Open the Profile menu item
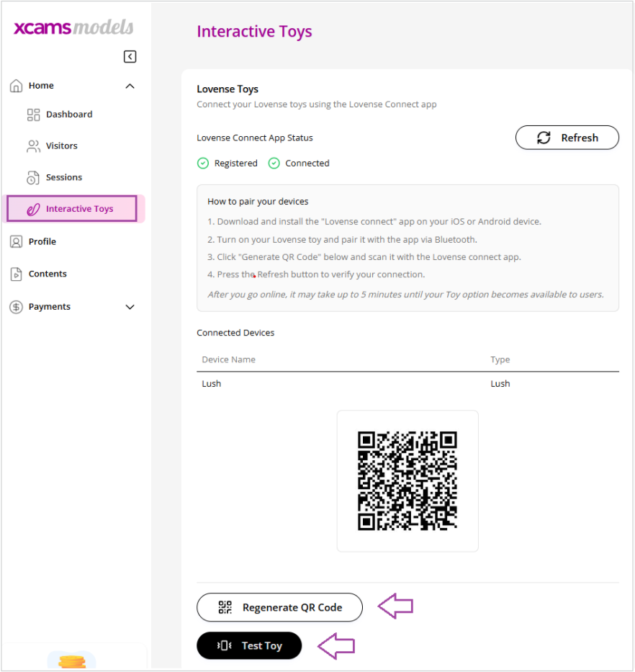 [x=42, y=242]
